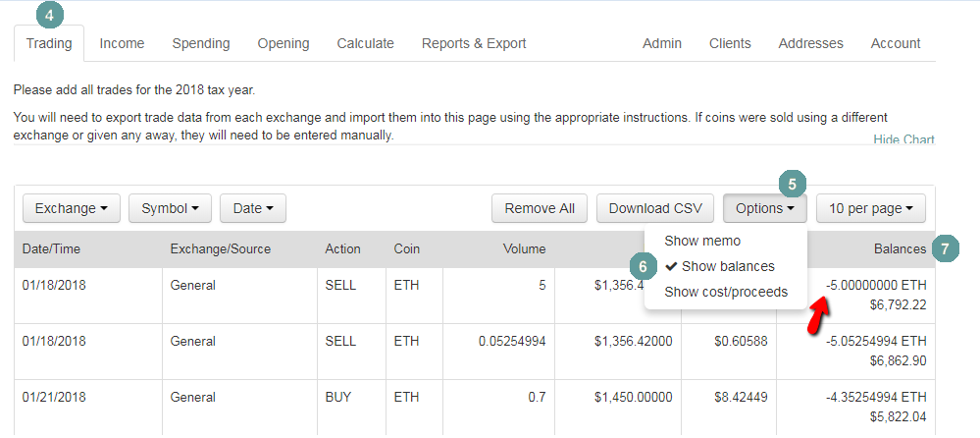
Task: Click Download CSV button
Action: 655,208
